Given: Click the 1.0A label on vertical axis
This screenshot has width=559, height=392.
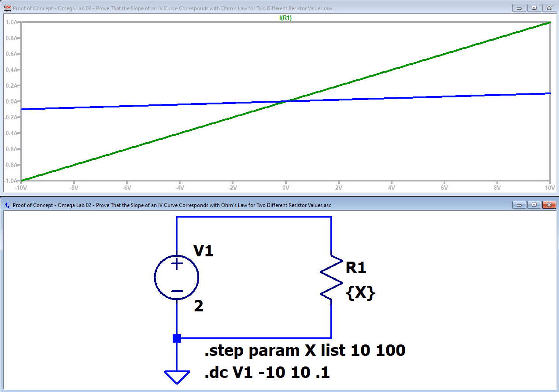Looking at the screenshot, I should click(11, 22).
